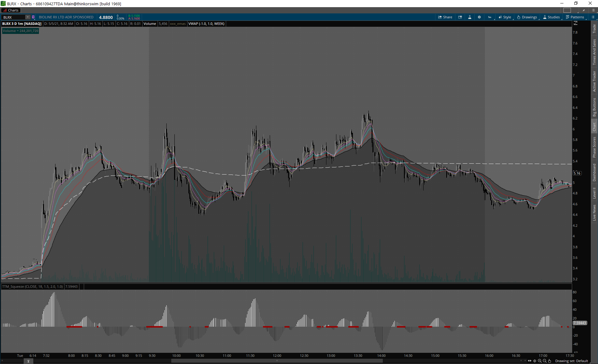Click the flask Edit Studies icon

(470, 17)
